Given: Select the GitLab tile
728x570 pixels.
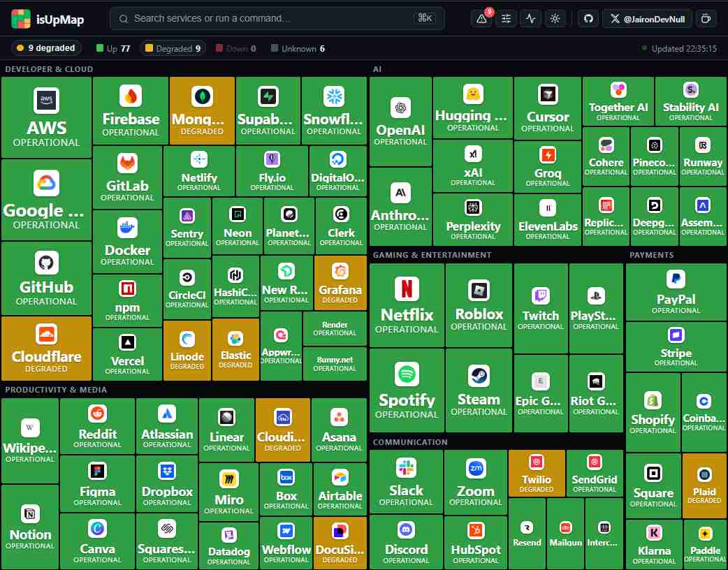Looking at the screenshot, I should 127,177.
